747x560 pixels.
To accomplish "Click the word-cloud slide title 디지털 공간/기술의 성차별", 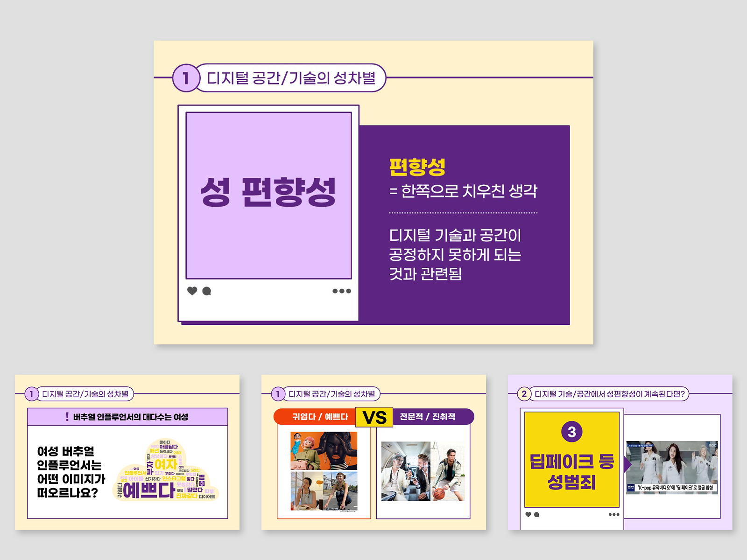I will [85, 394].
